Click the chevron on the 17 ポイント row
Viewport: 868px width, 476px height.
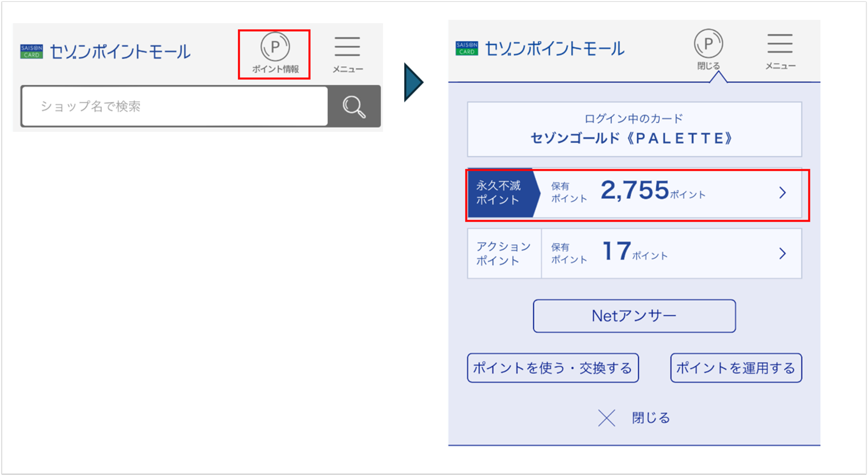point(782,253)
